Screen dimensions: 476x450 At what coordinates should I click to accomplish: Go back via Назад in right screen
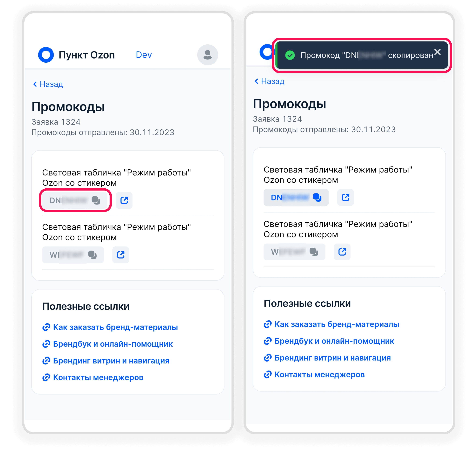coord(269,81)
